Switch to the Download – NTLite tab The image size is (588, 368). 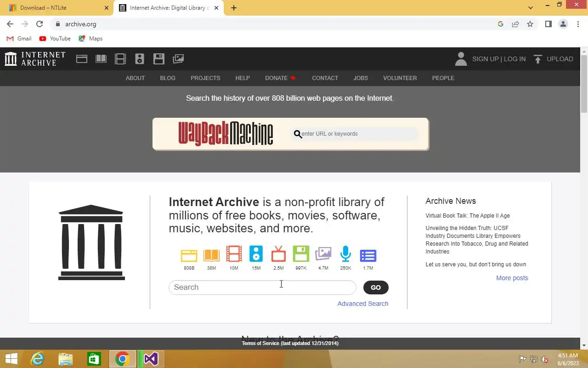[x=56, y=8]
